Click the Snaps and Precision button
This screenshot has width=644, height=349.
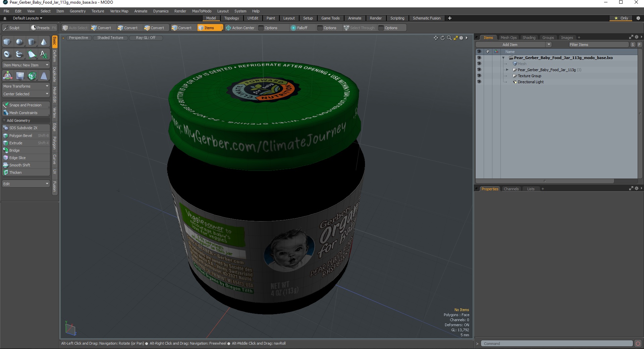coord(26,105)
